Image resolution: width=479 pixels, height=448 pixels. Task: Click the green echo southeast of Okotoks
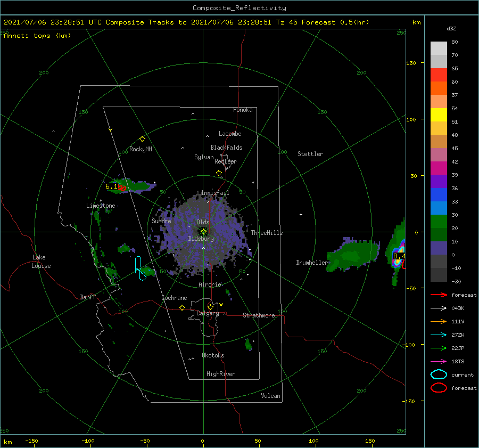tap(249, 344)
